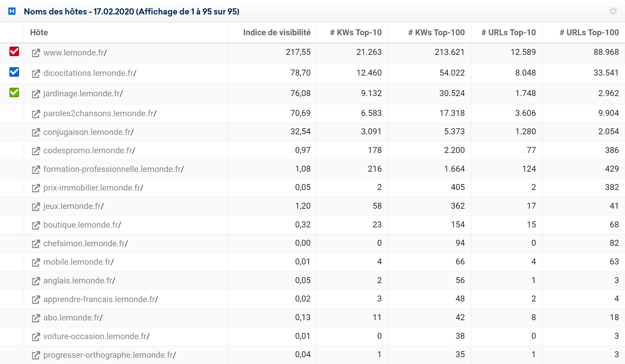
Task: Sort by Hôte column header
Action: [x=39, y=32]
